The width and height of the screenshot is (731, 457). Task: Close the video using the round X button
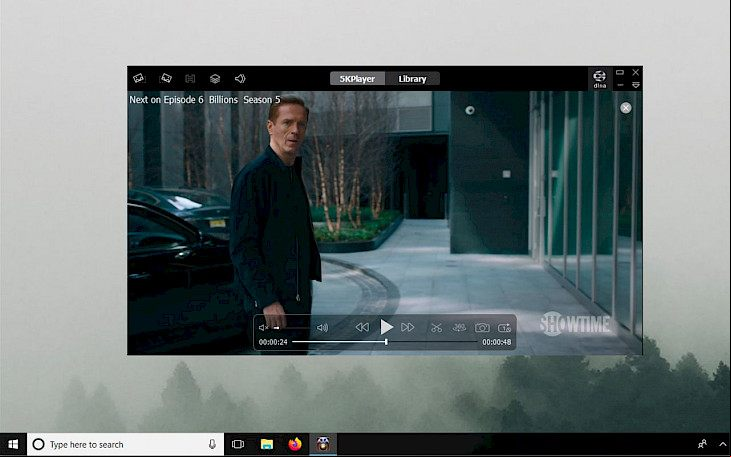click(626, 108)
